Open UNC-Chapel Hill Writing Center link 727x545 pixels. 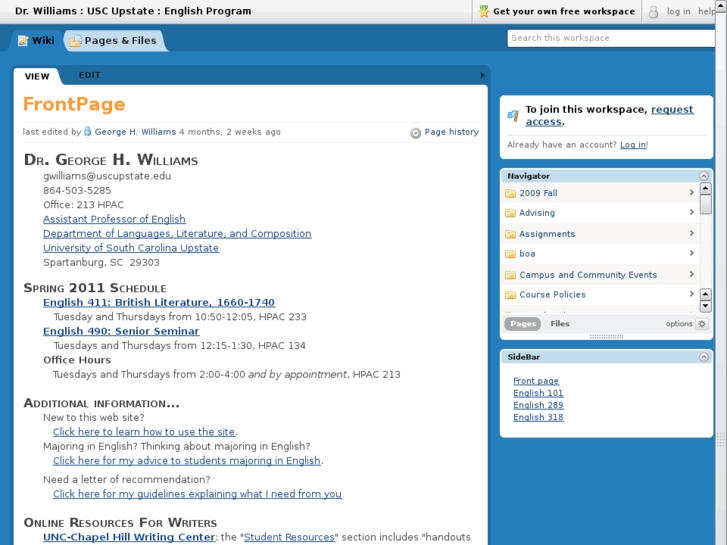pyautogui.click(x=129, y=537)
